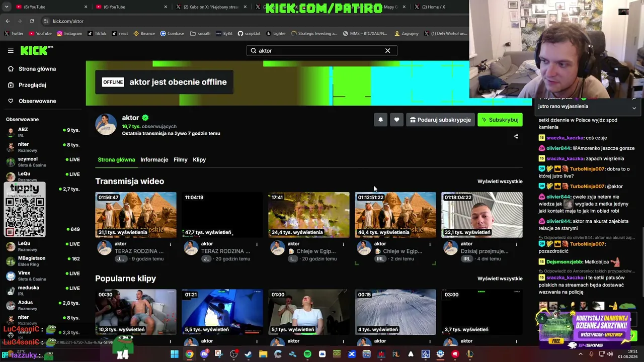Open the socialfi bookmarks folder
Image resolution: width=644 pixels, height=362 pixels.
[200, 34]
